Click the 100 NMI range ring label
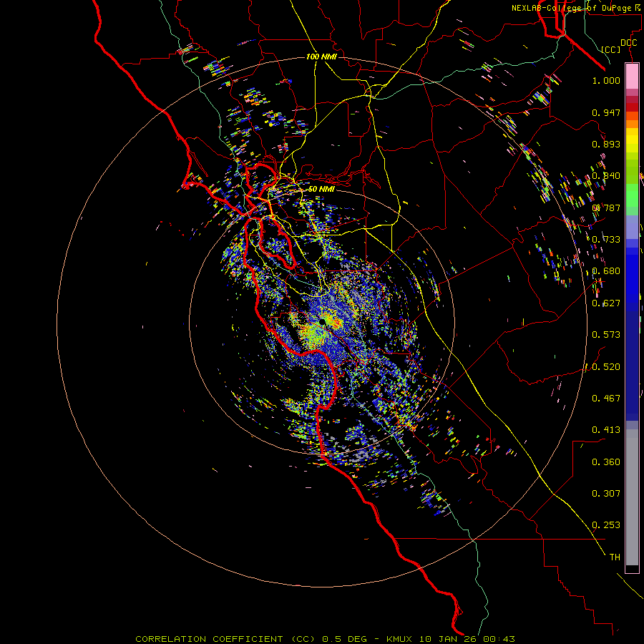The height and width of the screenshot is (644, 644). pos(321,57)
